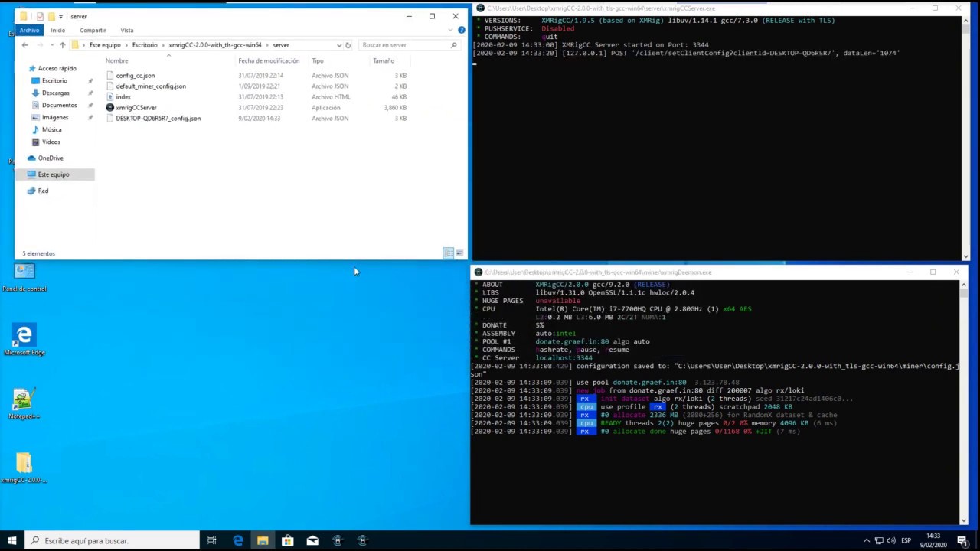Click the Explorer Up arrow
980x551 pixels.
(x=63, y=45)
